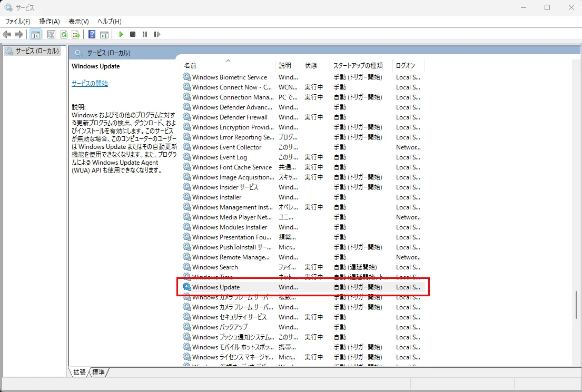Viewport: 582px width, 392px height.
Task: Click gear icon of Windows Event Collector
Action: point(186,147)
